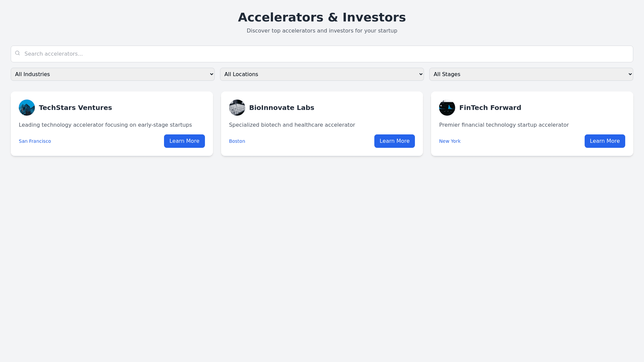Click the Boston location link
This screenshot has height=362, width=644.
coord(237,141)
